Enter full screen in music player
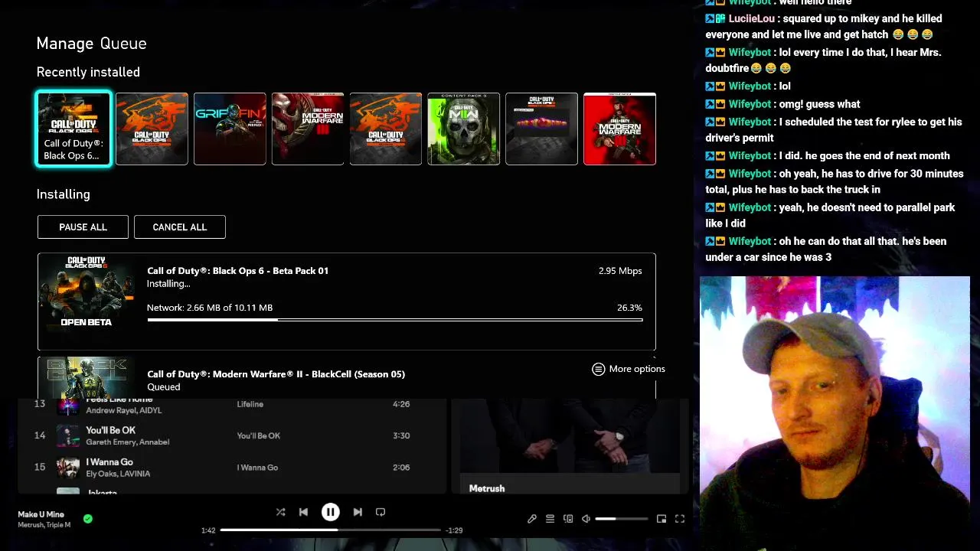Screen dimensions: 980x551 click(x=679, y=519)
